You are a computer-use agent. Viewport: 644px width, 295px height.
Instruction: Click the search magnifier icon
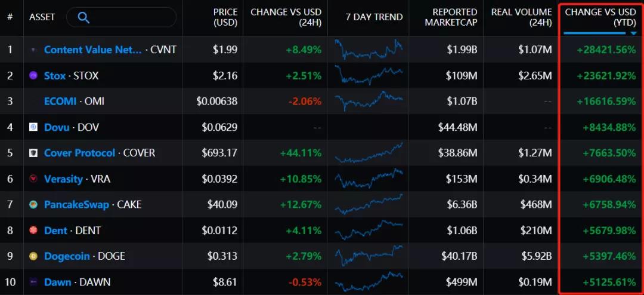tap(83, 17)
